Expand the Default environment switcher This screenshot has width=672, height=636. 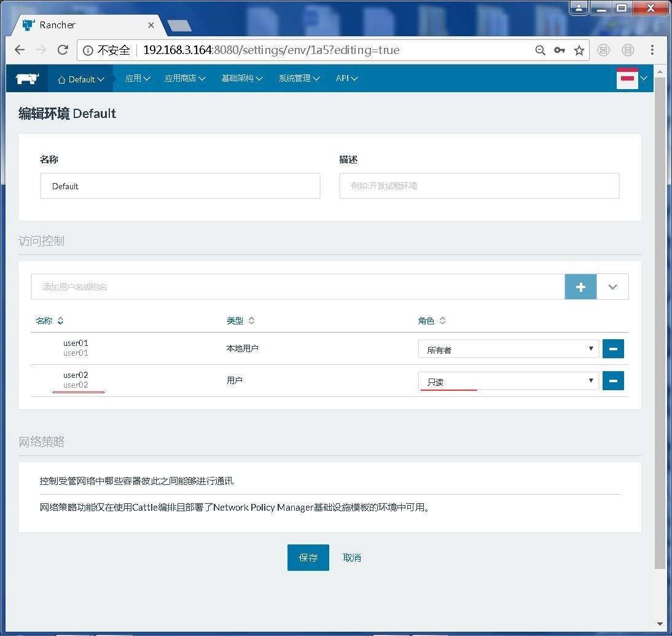click(x=80, y=78)
